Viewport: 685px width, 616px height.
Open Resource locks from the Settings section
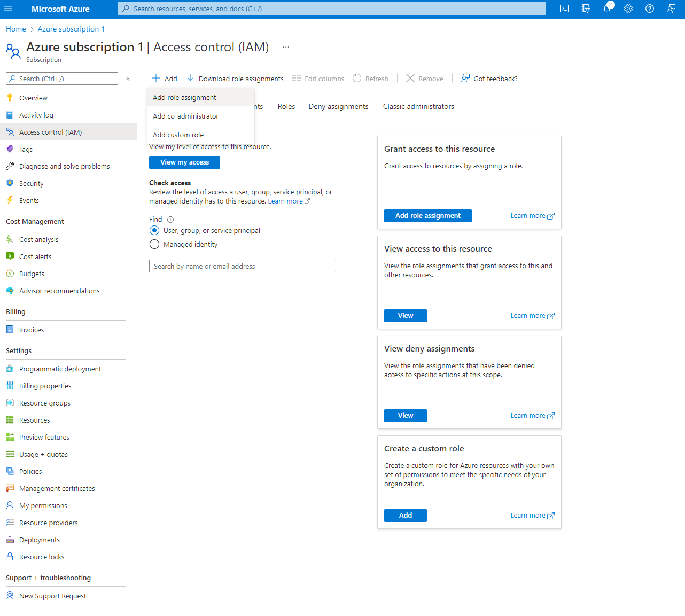pos(41,556)
